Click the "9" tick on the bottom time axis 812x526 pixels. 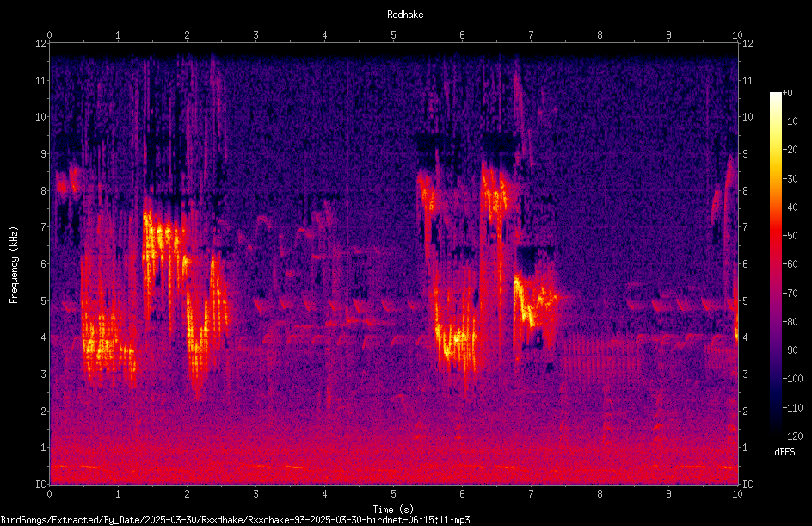[668, 494]
